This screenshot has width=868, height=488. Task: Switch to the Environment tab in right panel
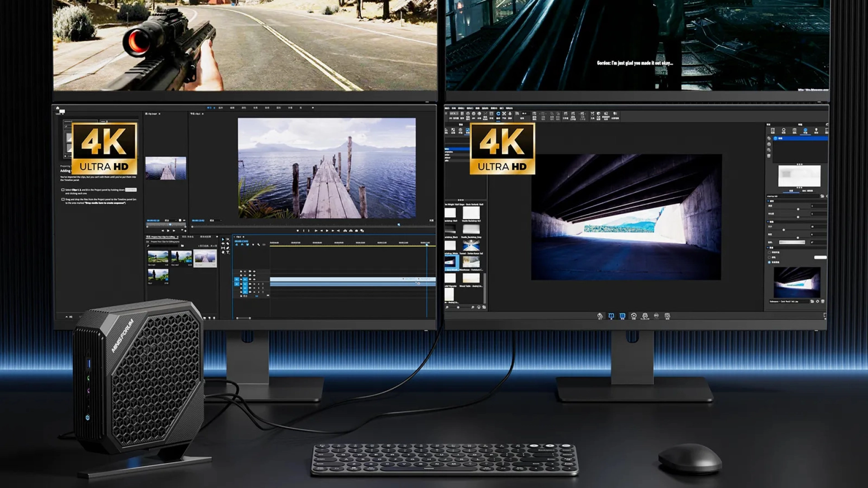pos(805,131)
